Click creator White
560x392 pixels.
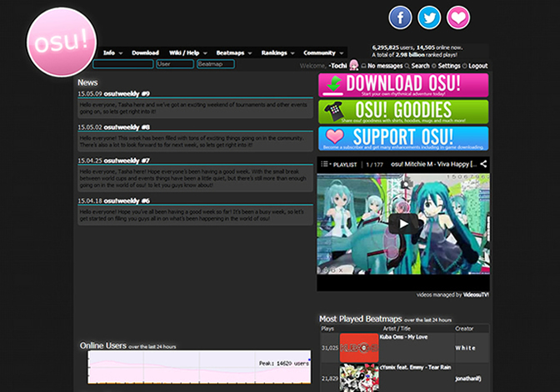point(465,348)
